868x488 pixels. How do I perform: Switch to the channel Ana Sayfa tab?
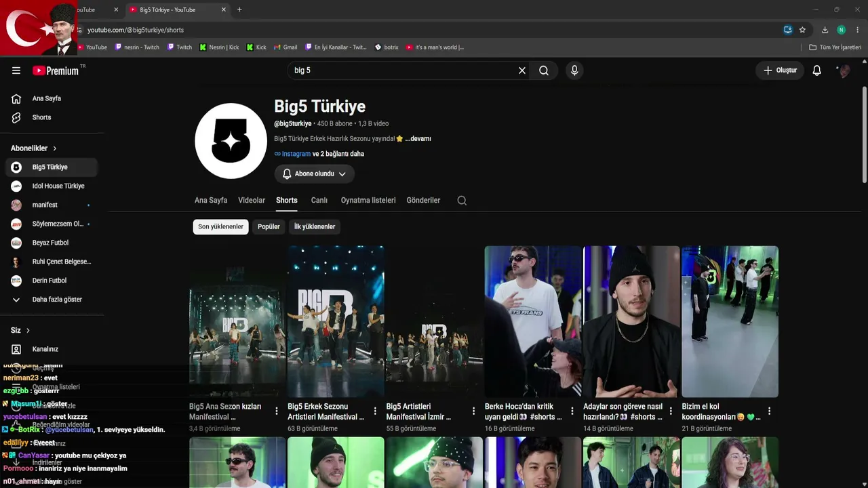211,201
